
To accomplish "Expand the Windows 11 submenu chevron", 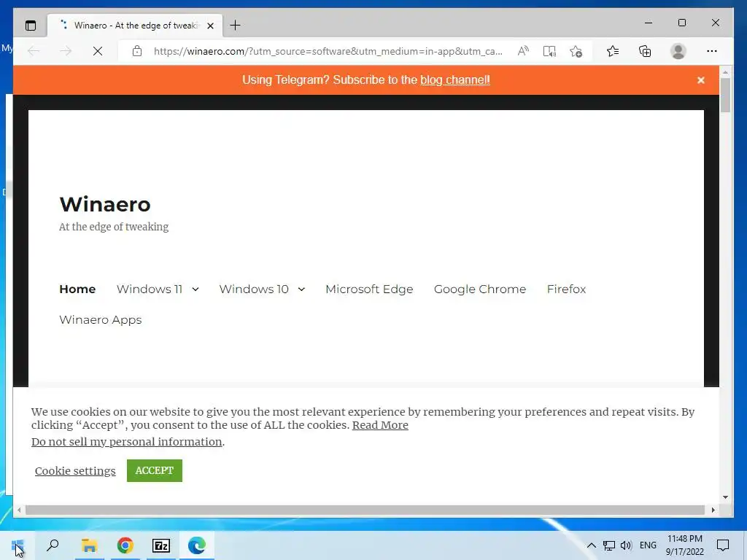I will click(196, 289).
